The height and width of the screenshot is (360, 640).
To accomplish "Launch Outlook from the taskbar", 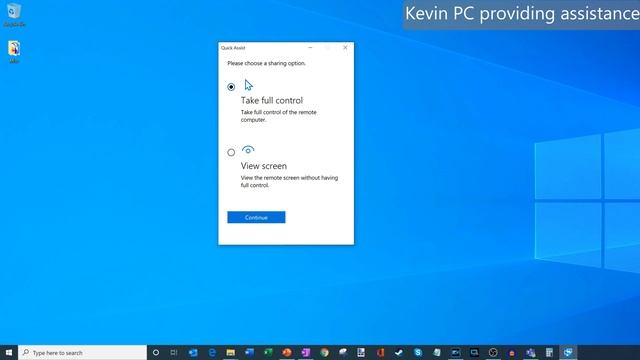I will pos(193,352).
